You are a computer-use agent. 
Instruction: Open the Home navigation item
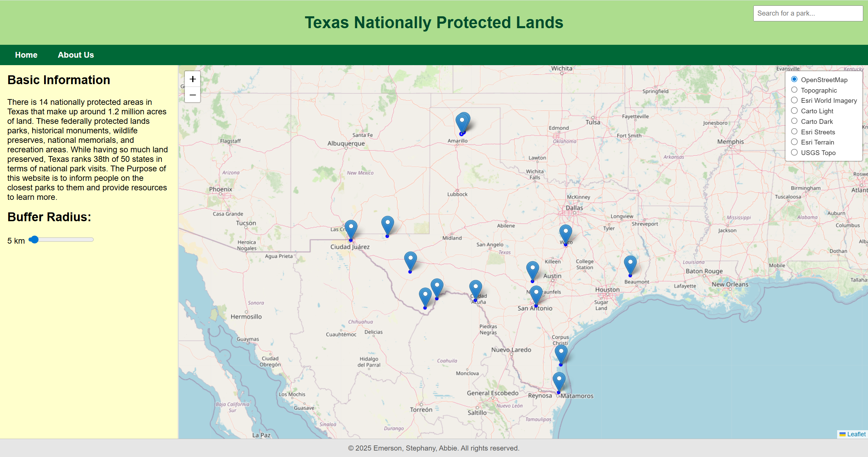point(26,55)
